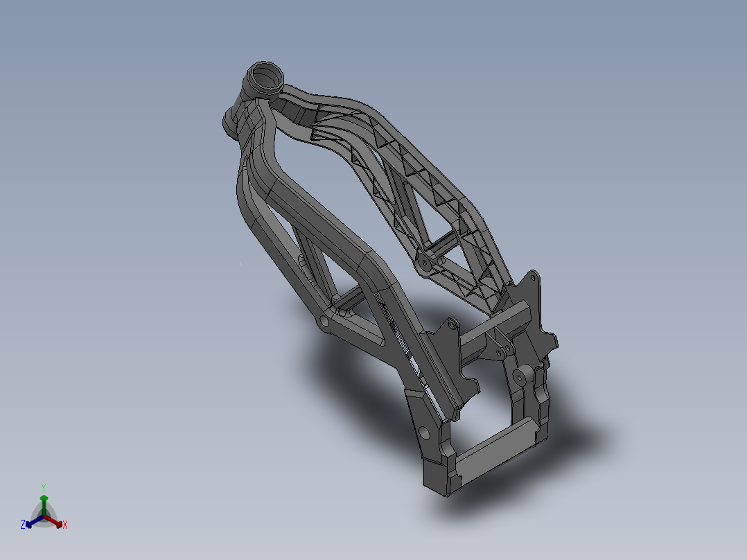Click the center sphere of the coordinate triad
The image size is (747, 560).
[x=44, y=516]
